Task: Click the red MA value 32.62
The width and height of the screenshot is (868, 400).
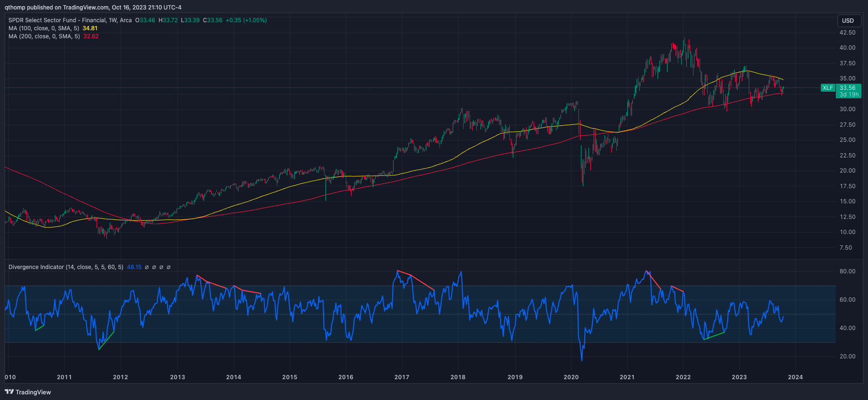Action: pos(91,36)
